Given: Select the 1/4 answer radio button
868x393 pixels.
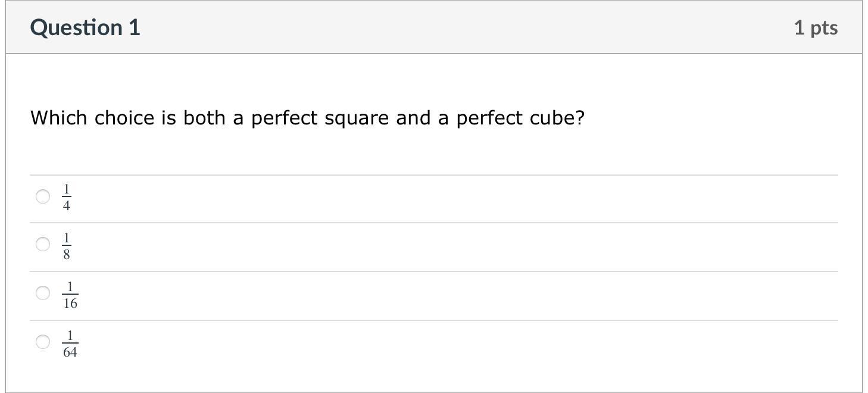Looking at the screenshot, I should (43, 196).
